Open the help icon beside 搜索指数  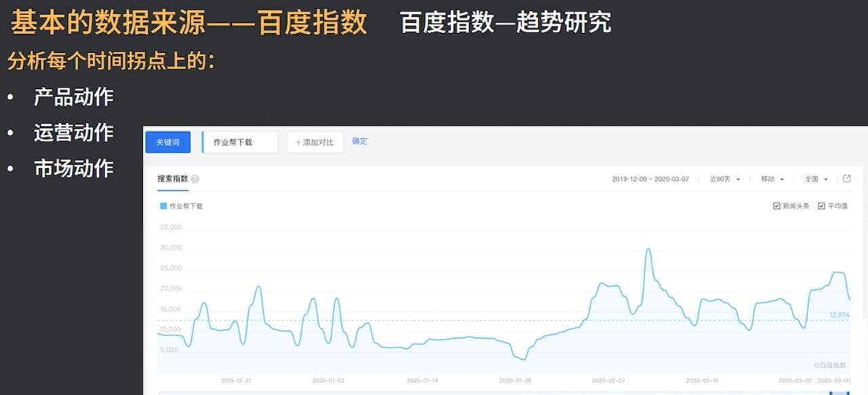click(x=195, y=180)
